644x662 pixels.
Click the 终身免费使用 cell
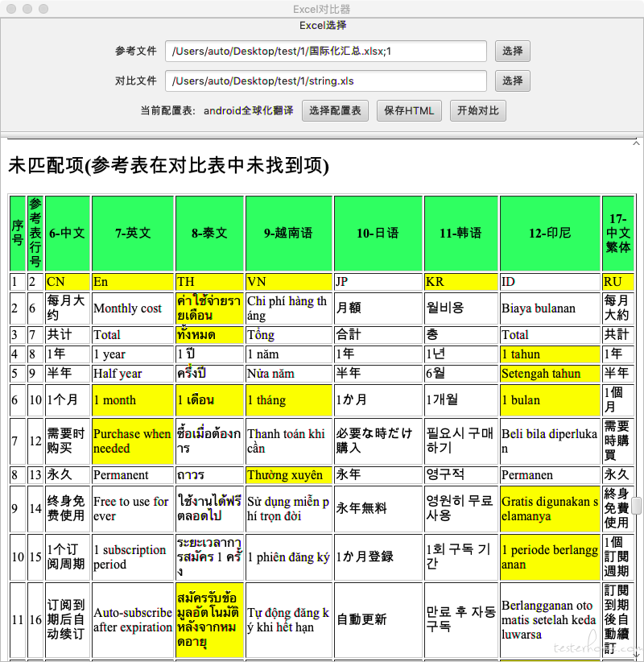68,509
